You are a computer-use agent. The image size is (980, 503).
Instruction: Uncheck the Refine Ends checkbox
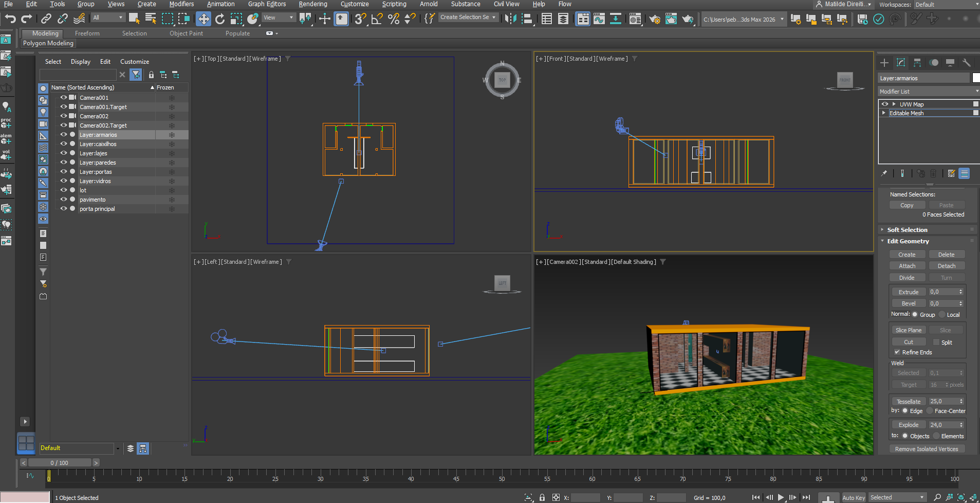coord(897,352)
